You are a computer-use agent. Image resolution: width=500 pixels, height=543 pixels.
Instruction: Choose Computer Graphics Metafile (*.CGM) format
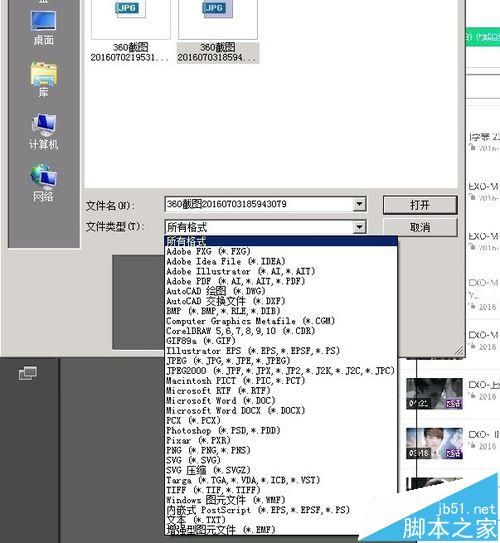(281, 321)
